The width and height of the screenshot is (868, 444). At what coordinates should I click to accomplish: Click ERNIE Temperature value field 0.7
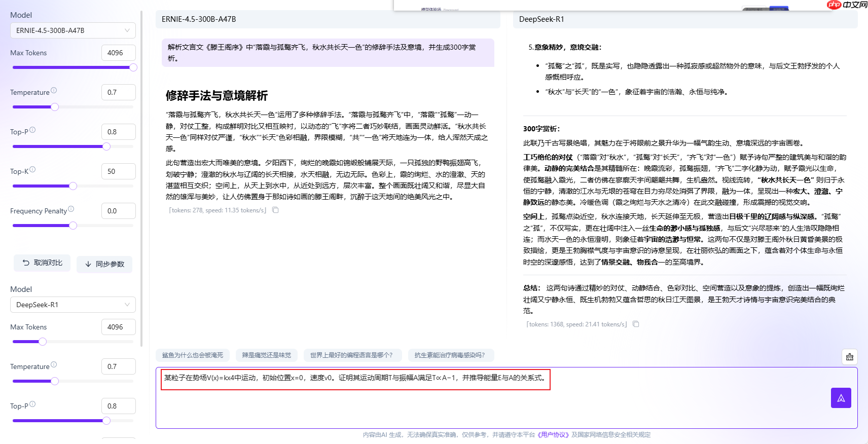119,92
